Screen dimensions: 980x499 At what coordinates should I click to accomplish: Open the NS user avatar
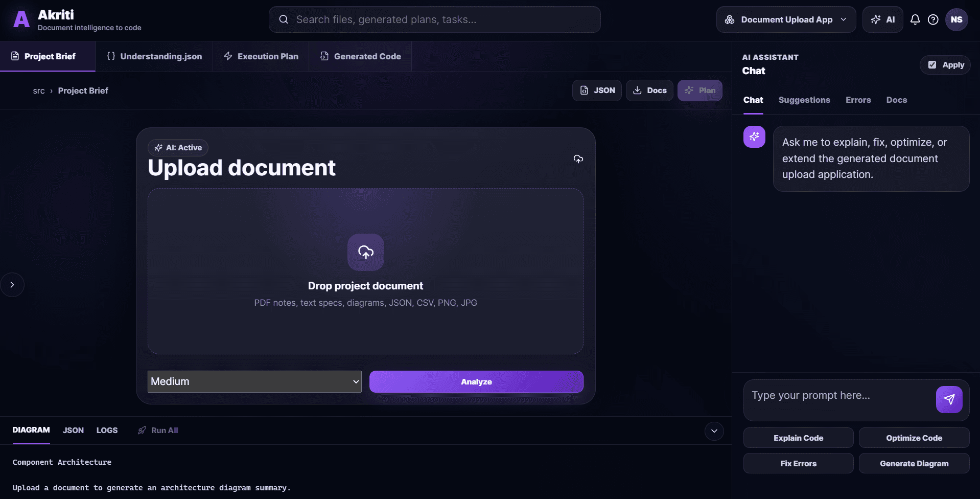pos(956,19)
